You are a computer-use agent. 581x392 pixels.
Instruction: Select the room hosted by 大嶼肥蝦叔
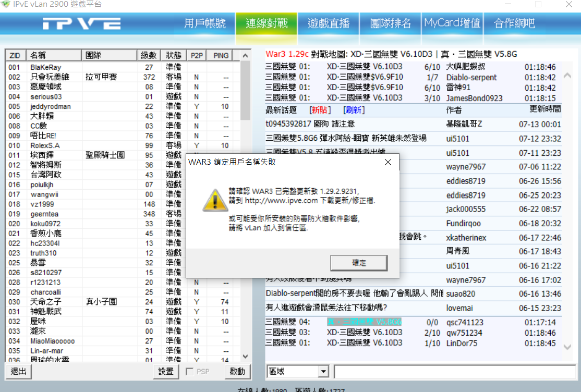click(413, 67)
